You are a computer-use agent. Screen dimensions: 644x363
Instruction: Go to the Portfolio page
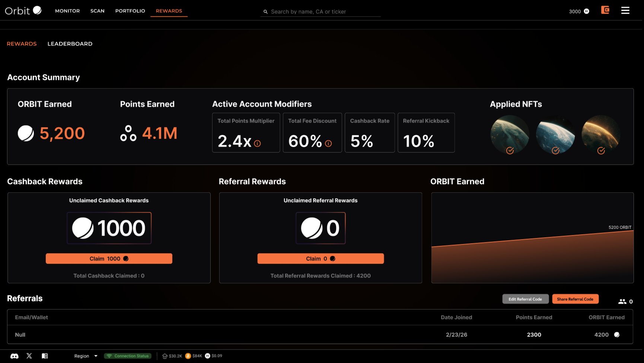click(x=130, y=11)
